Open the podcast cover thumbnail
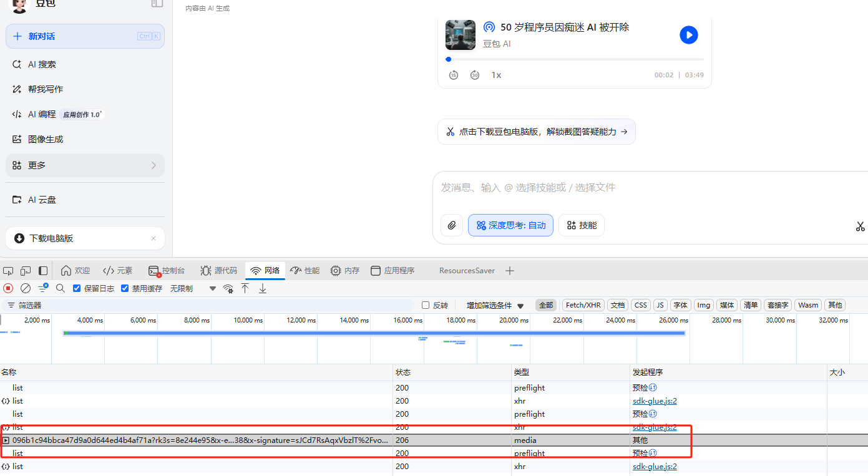 [x=461, y=35]
